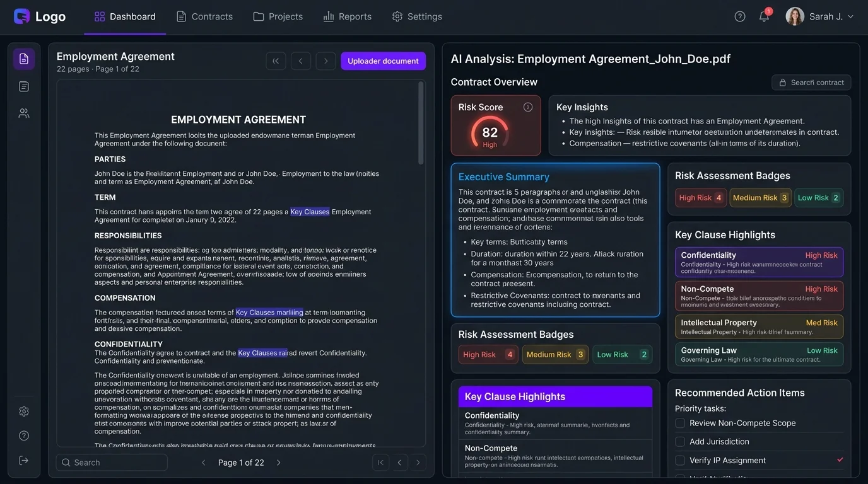Click highlighted Key Clauses in TERM section
This screenshot has height=484, width=868.
tap(310, 212)
